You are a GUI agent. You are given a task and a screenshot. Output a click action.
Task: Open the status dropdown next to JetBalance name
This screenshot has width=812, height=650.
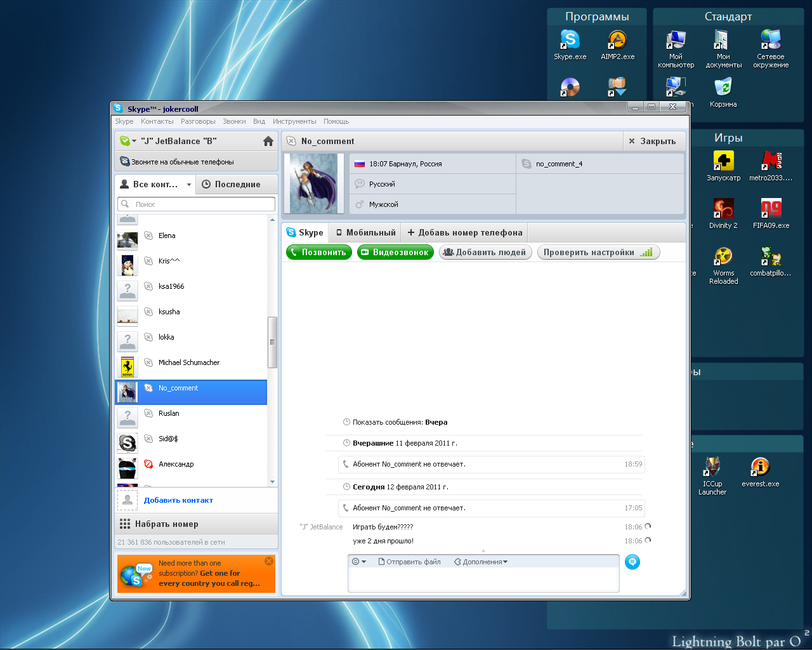(x=128, y=141)
